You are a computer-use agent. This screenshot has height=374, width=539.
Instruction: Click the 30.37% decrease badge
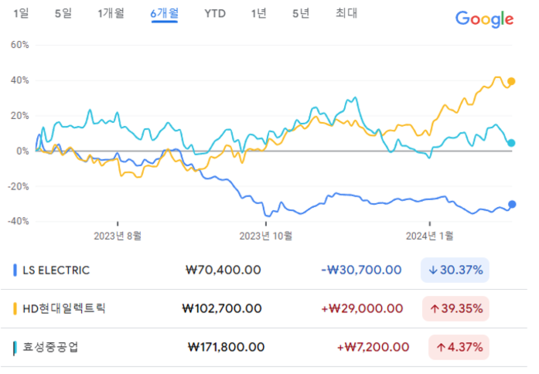455,270
